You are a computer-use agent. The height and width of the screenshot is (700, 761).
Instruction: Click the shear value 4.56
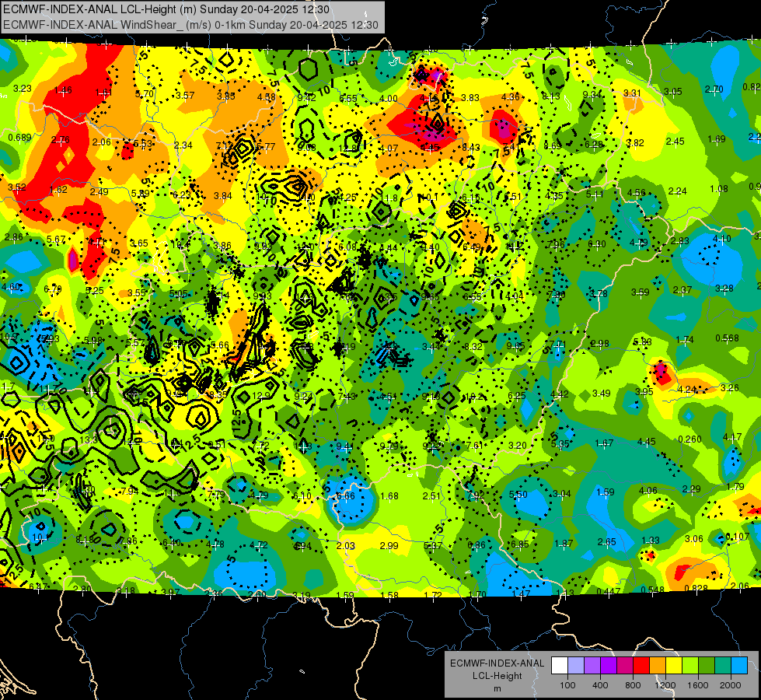point(637,193)
